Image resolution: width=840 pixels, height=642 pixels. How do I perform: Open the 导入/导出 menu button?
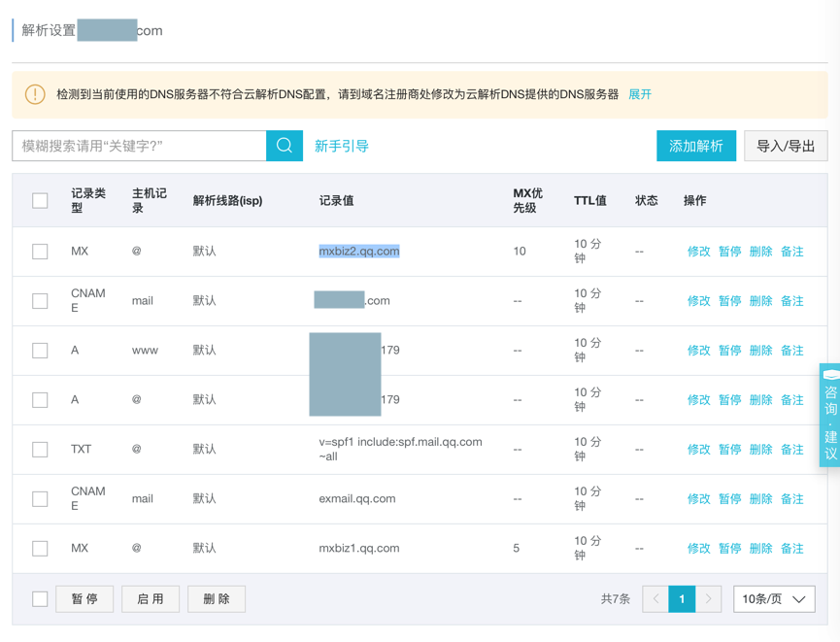pyautogui.click(x=786, y=147)
